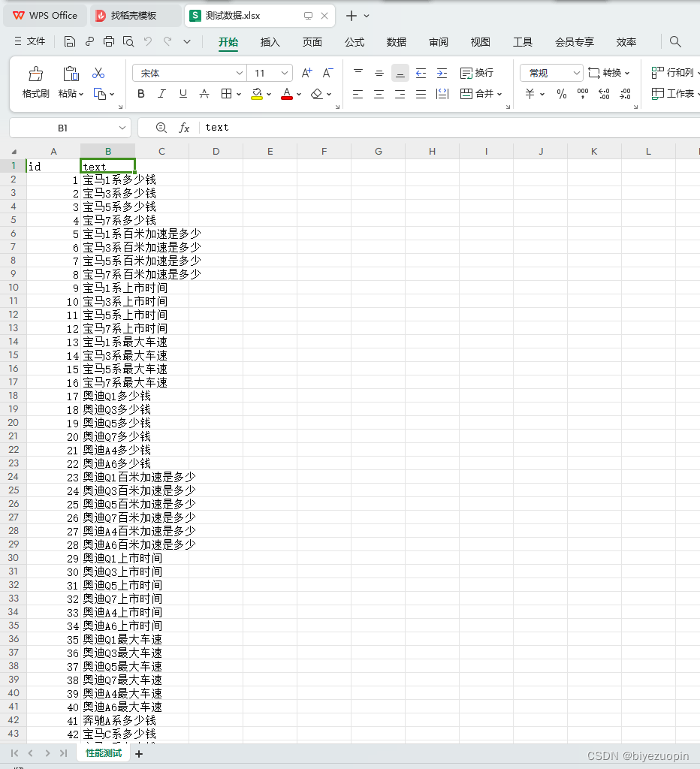This screenshot has height=769, width=700.
Task: Open the 文件 file menu
Action: pyautogui.click(x=30, y=41)
